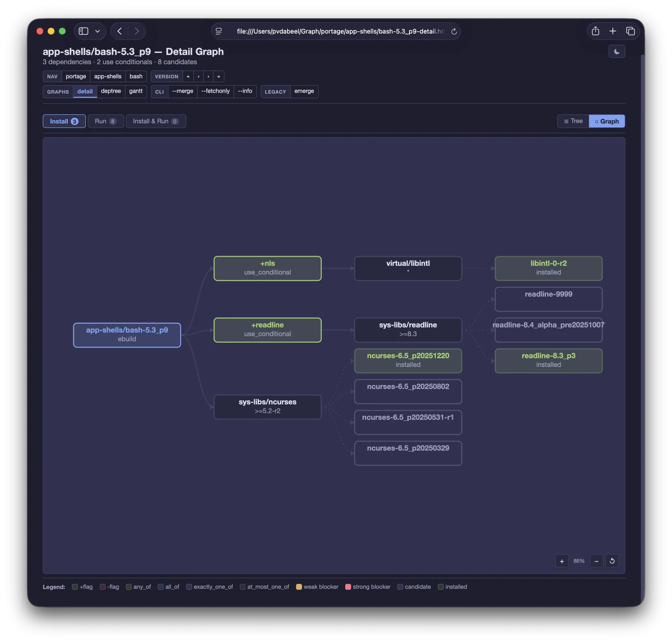
Task: Click the strong blocker legend swatch
Action: 348,587
